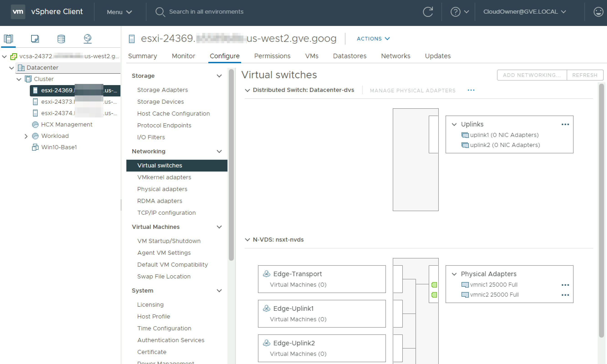
Task: Click the Edge-Transport port group icon
Action: tap(267, 274)
